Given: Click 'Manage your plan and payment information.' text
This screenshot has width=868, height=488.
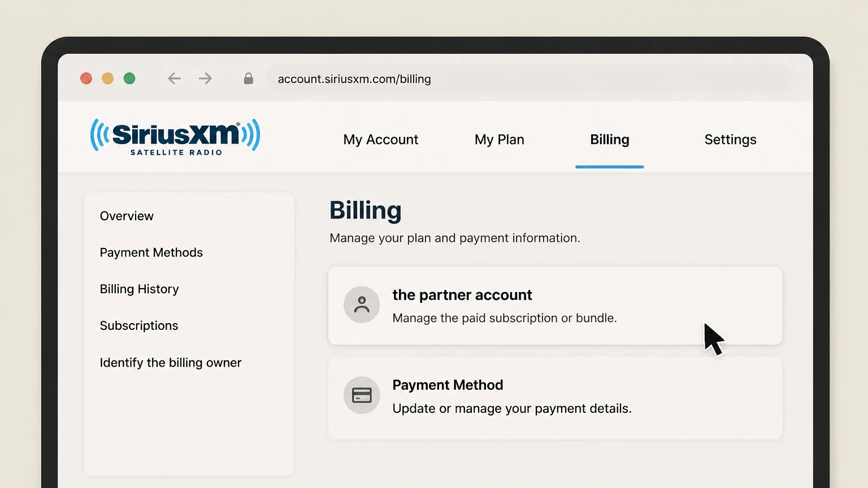Looking at the screenshot, I should (x=455, y=238).
